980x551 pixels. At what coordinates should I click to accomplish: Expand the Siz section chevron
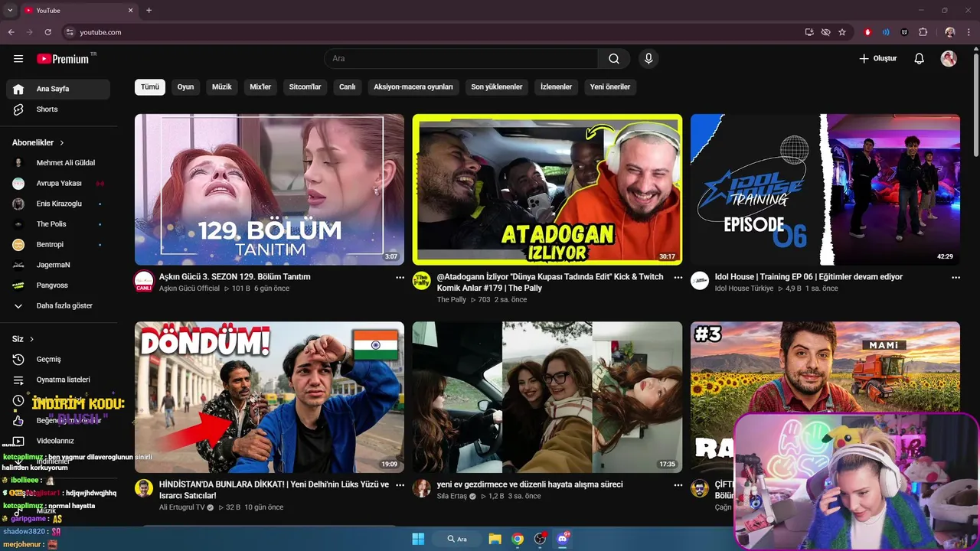31,339
